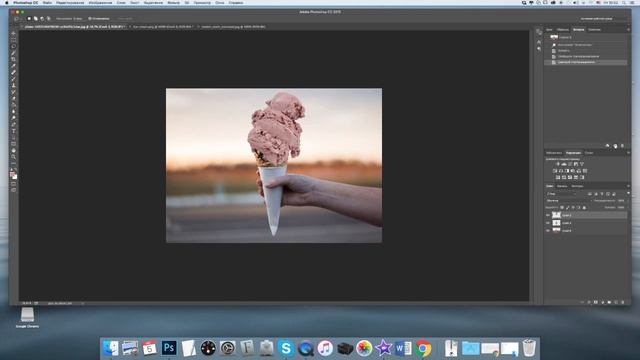This screenshot has width=640, height=360.
Task: Select the History Brush tool
Action: 13,92
